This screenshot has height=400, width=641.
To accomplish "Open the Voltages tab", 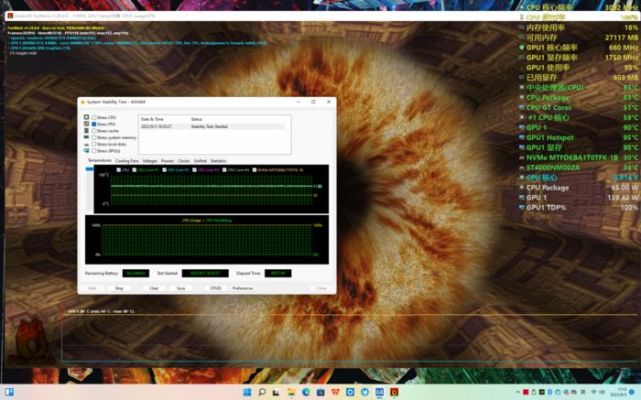I will click(150, 161).
